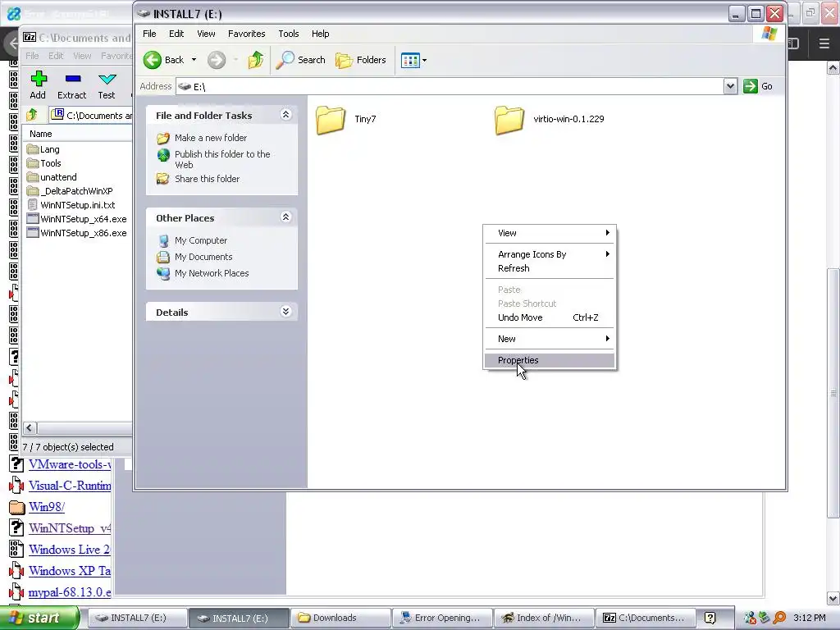Collapse the File and Folder Tasks panel
The height and width of the screenshot is (630, 840).
tap(285, 115)
